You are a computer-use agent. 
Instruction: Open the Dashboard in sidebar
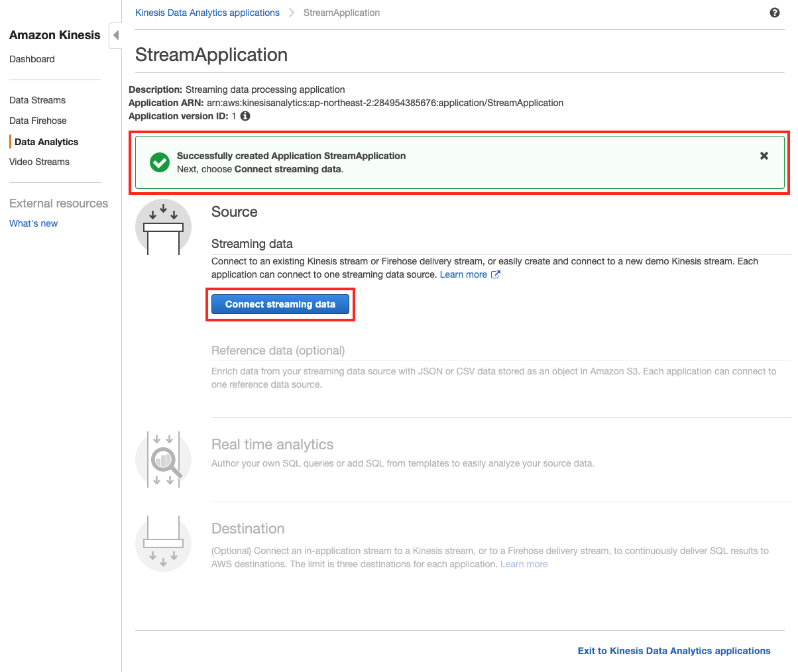click(32, 59)
